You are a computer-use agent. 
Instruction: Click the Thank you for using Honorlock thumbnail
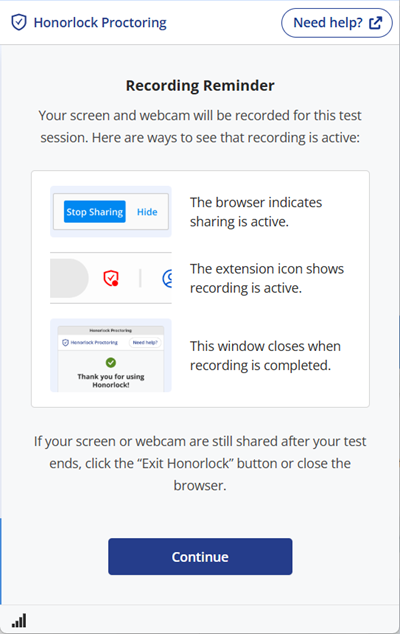(111, 355)
